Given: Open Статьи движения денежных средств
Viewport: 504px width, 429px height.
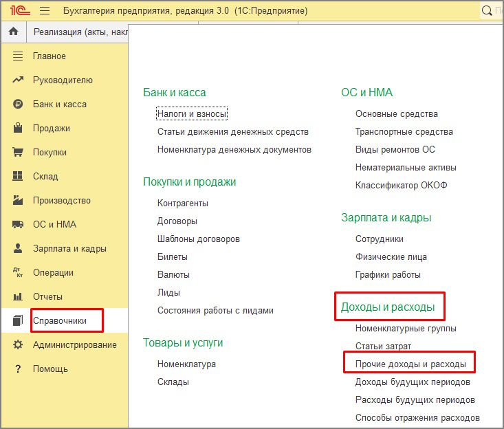Looking at the screenshot, I should coord(232,131).
